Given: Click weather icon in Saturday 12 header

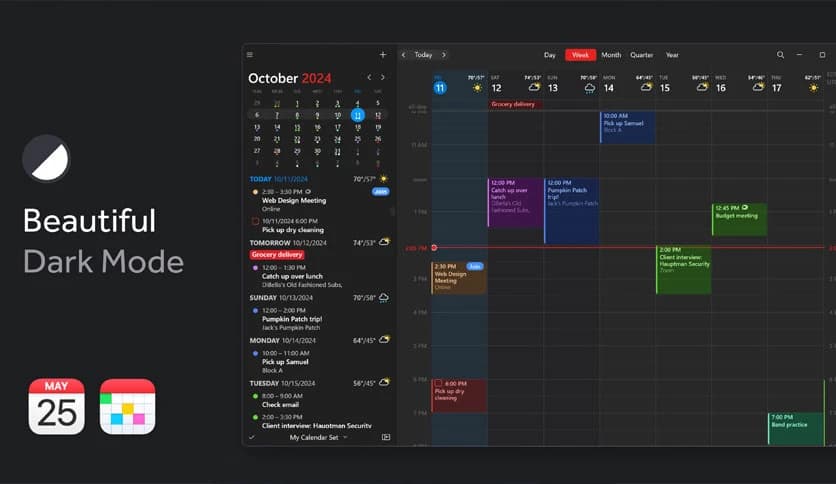Looking at the screenshot, I should tap(534, 87).
